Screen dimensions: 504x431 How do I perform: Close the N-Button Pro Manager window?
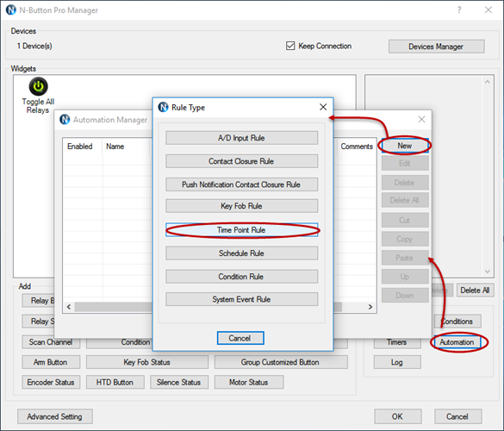coord(488,10)
